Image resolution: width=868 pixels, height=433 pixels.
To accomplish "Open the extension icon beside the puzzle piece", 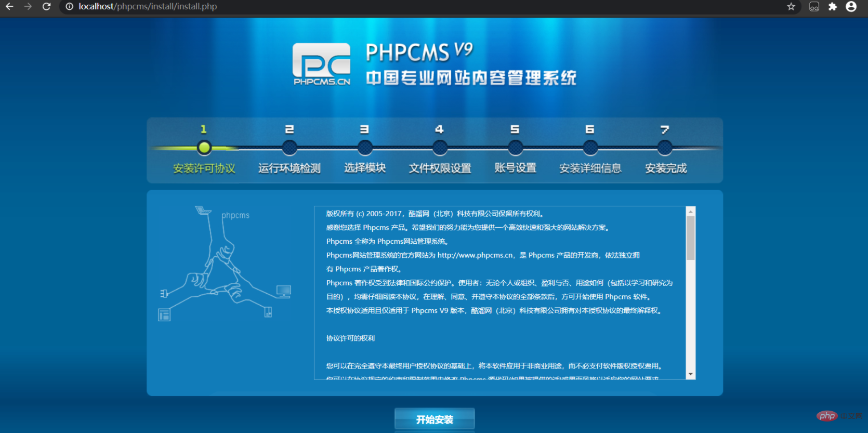I will pyautogui.click(x=814, y=7).
